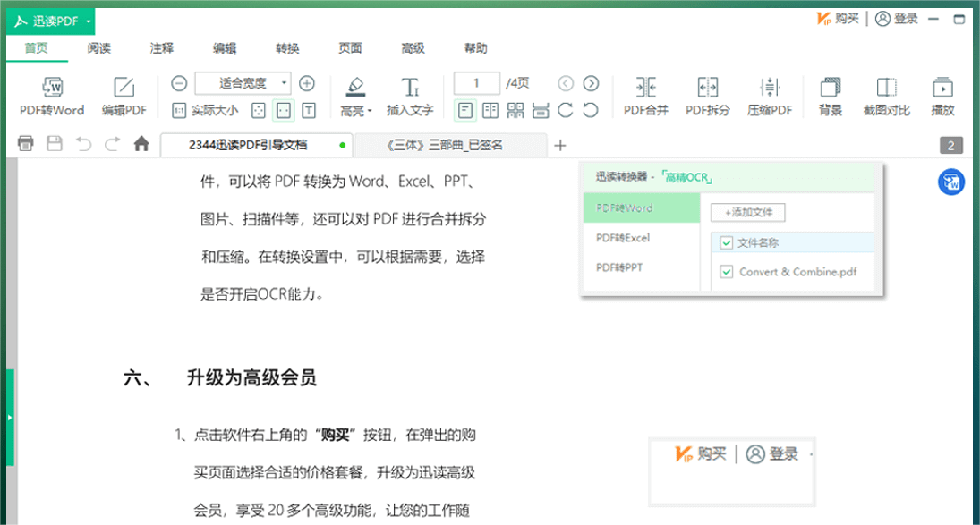
Task: Select the 2344迅读PDF引导文档 document tab
Action: click(x=256, y=145)
